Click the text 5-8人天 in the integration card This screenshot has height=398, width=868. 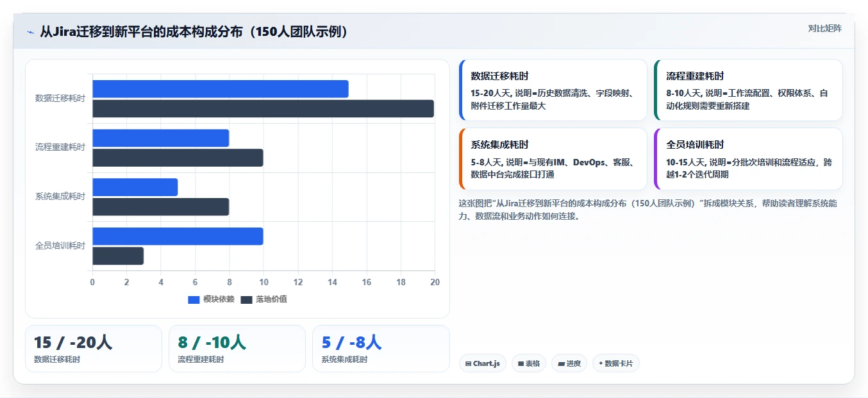[488, 162]
